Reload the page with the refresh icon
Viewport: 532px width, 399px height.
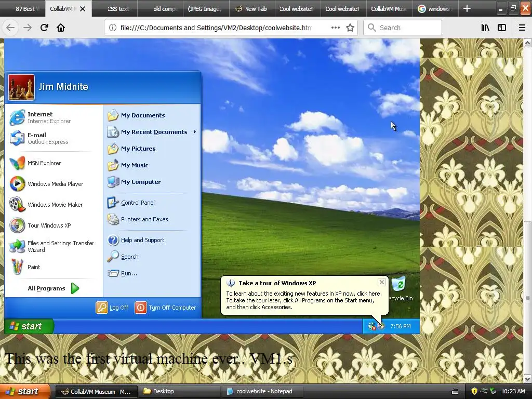click(44, 28)
